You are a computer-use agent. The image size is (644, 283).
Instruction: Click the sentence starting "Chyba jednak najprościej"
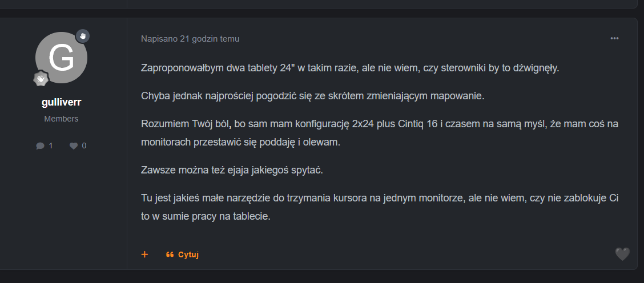tap(312, 95)
